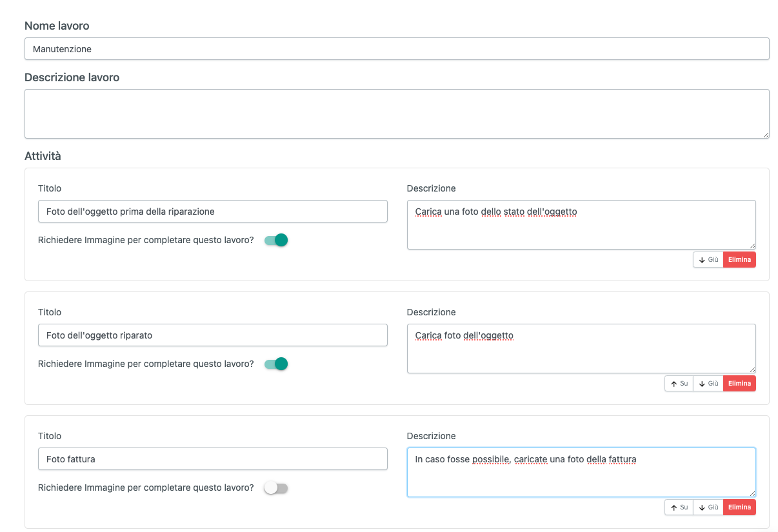Click the Descrizione box of the first activity

[581, 224]
